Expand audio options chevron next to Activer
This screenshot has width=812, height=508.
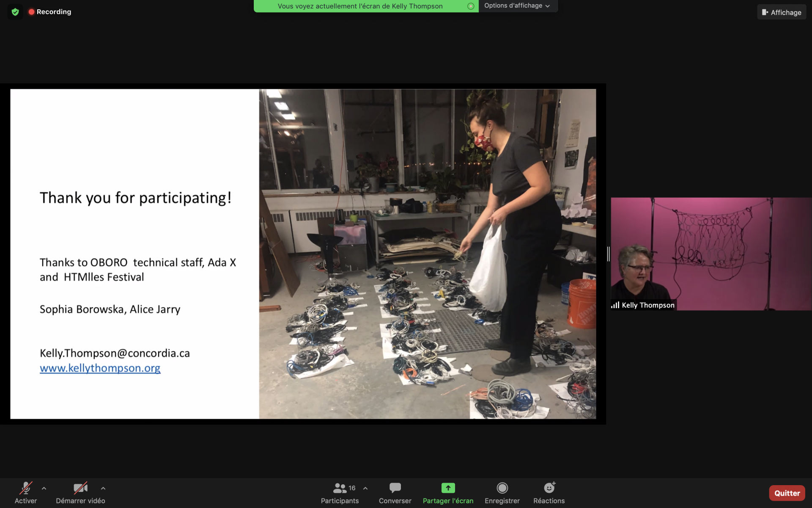point(44,488)
